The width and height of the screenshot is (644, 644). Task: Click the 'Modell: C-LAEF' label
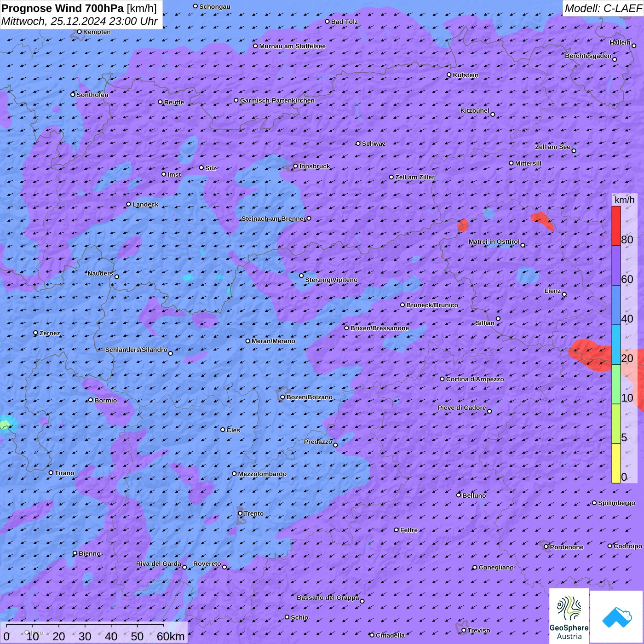pos(603,8)
